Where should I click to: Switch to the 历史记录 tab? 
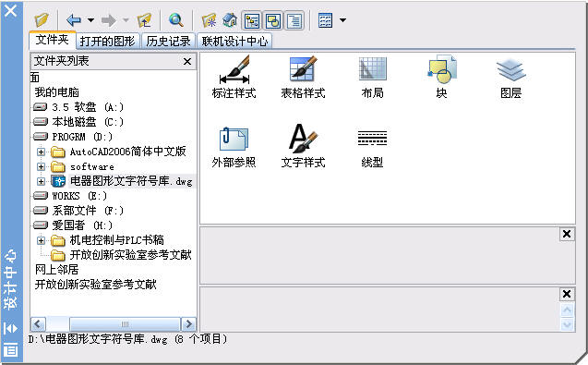click(x=168, y=41)
